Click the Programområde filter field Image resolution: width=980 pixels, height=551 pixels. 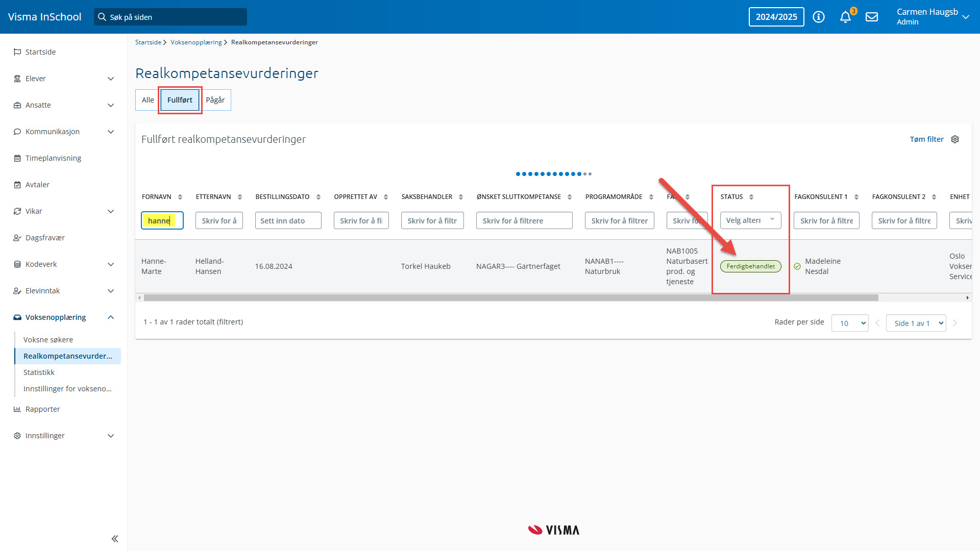tap(619, 220)
